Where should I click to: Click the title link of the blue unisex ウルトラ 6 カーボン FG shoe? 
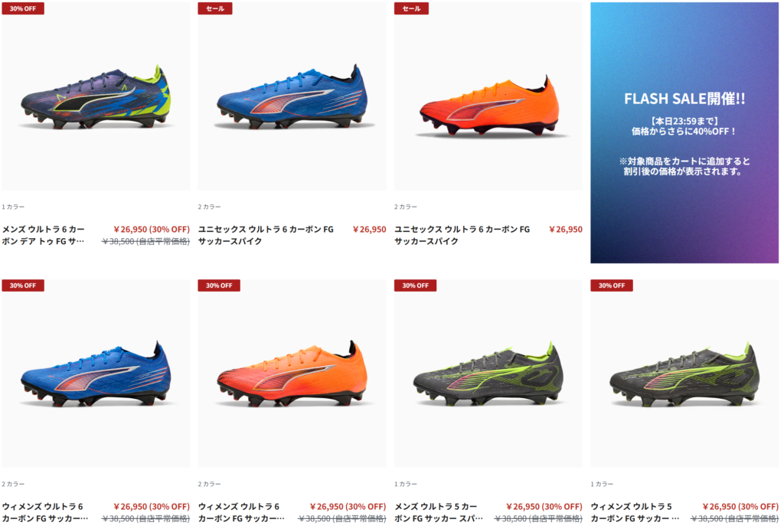pos(266,235)
